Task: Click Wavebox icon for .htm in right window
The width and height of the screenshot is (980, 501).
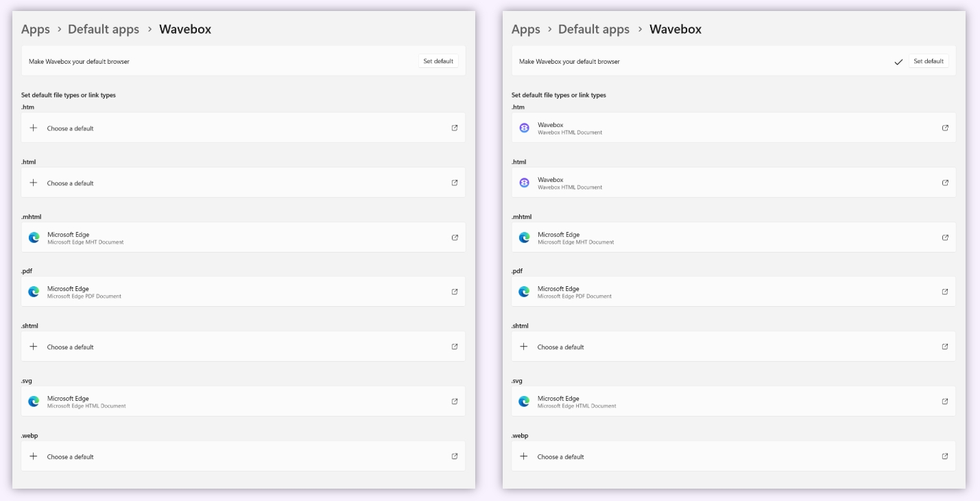Action: click(524, 128)
